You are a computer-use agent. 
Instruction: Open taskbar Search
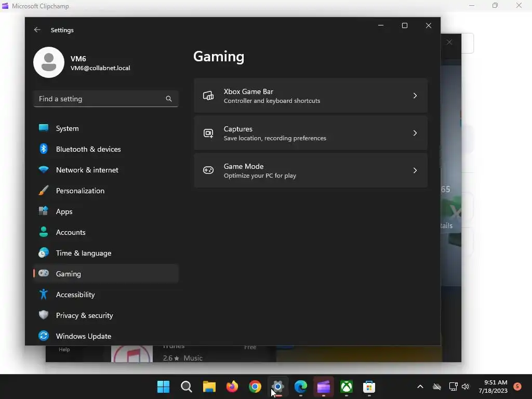187,387
